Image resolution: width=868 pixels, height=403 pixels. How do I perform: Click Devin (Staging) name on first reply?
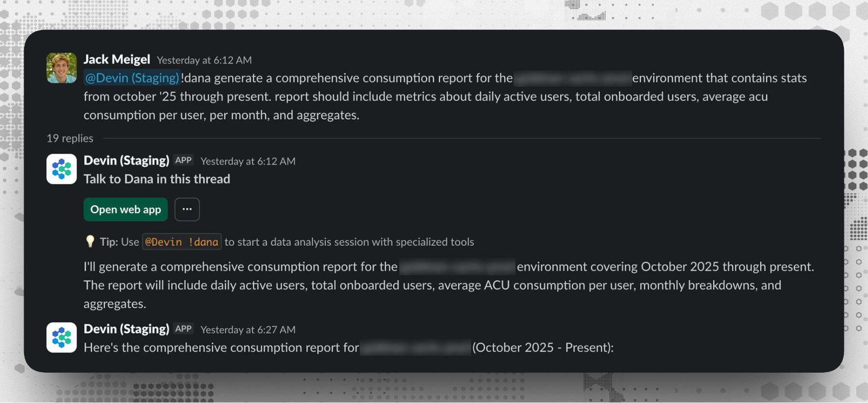point(126,161)
